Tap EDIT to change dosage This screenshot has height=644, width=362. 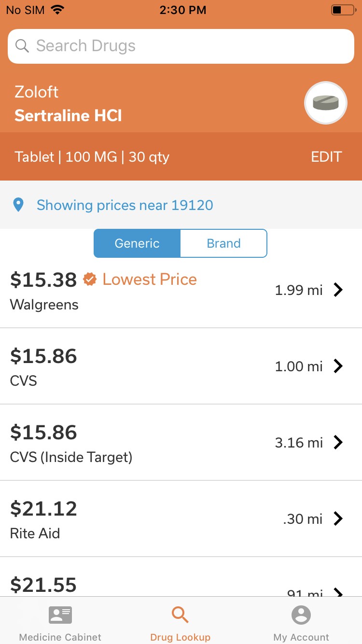click(326, 157)
